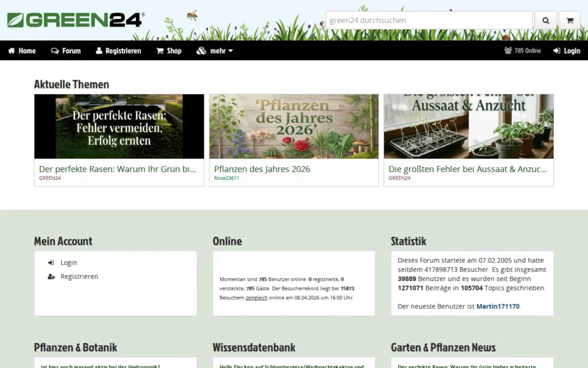Click the Aktuelle Themen heading
Screen dimensions: 588x368
[x=72, y=85]
